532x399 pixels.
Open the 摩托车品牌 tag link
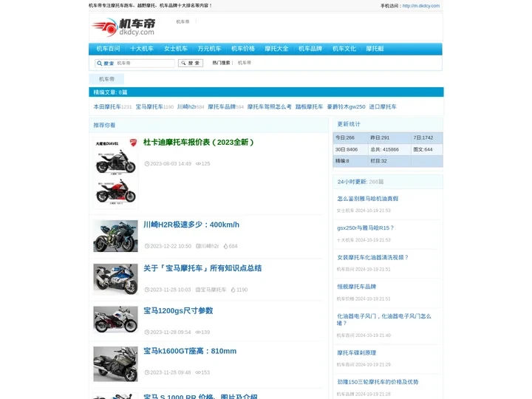click(222, 107)
